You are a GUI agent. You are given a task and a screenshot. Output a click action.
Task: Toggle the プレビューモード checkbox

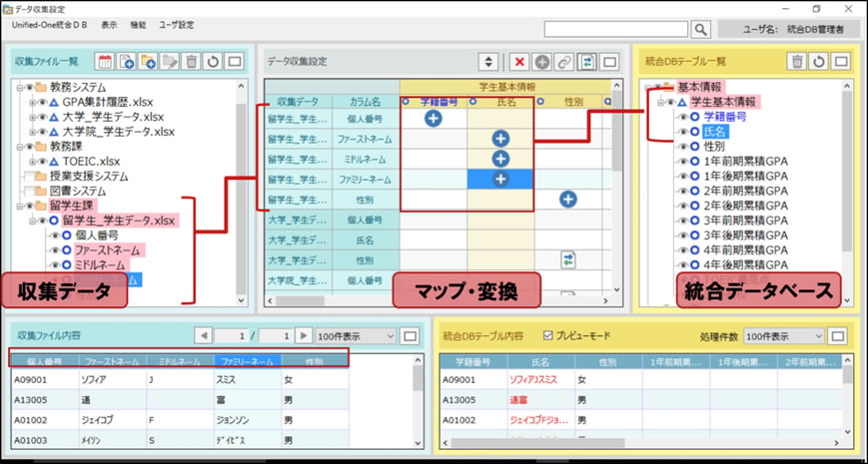[546, 336]
